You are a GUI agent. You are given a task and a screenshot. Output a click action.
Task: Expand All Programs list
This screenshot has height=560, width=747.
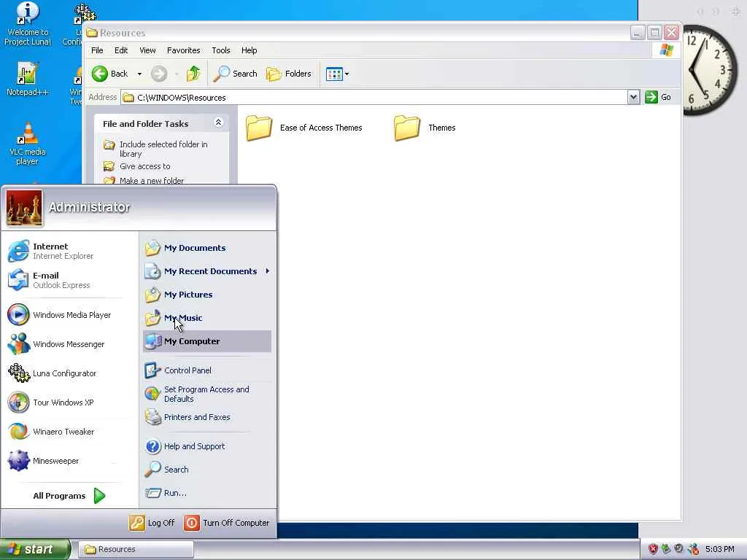coord(69,496)
